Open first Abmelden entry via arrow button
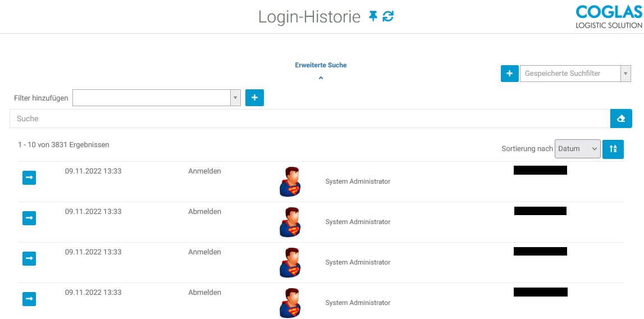Screen dimensions: 644x319 pyautogui.click(x=29, y=218)
